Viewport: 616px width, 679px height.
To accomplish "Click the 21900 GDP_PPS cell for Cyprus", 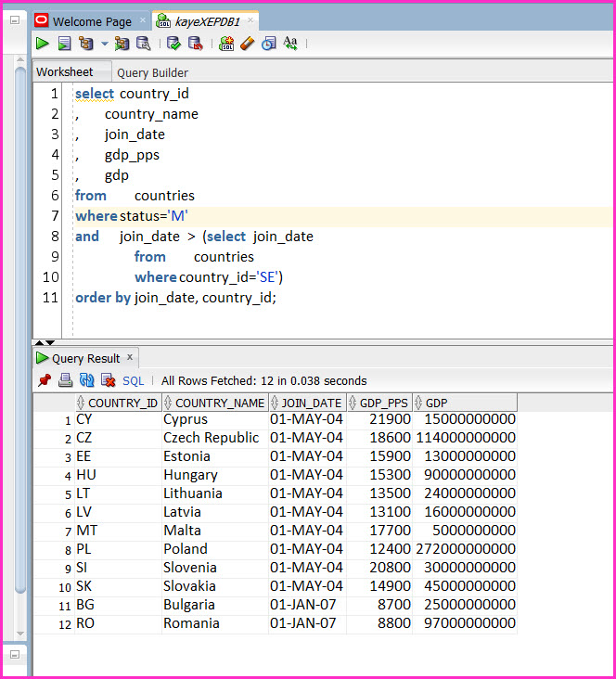I will [379, 419].
